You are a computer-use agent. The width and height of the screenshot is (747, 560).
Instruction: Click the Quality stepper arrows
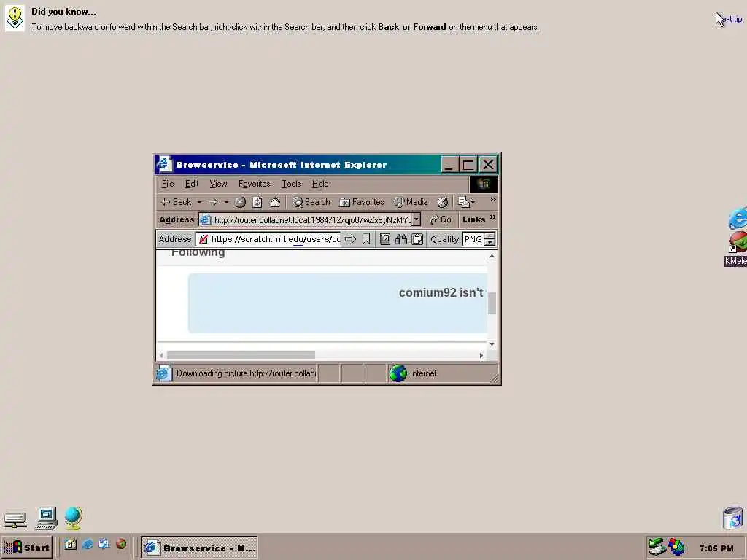489,239
